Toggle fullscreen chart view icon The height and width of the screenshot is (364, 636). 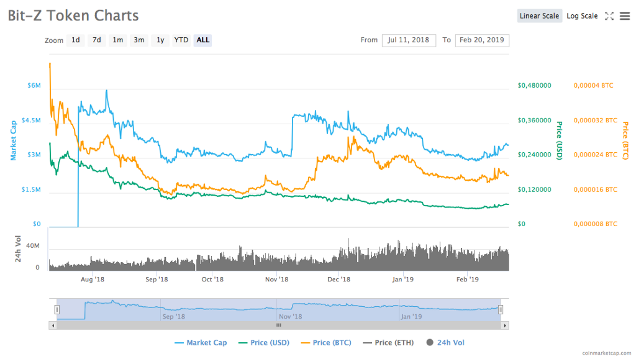(x=609, y=16)
